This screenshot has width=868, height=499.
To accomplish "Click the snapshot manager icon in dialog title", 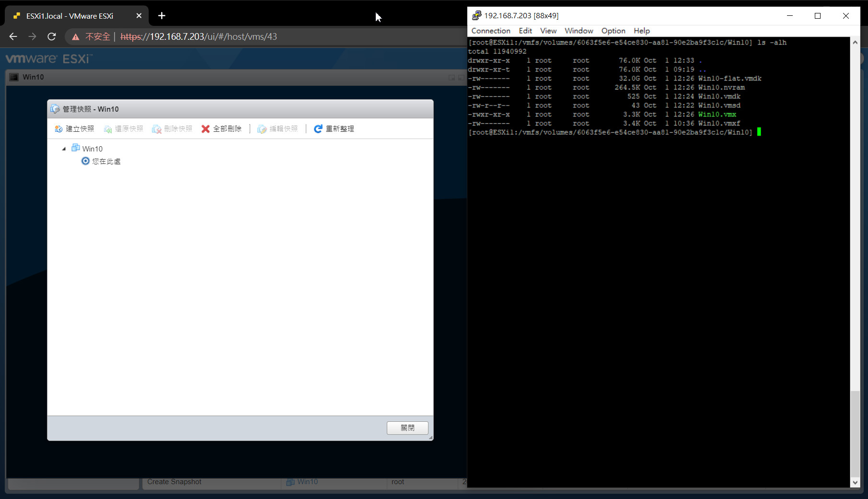I will (x=55, y=109).
